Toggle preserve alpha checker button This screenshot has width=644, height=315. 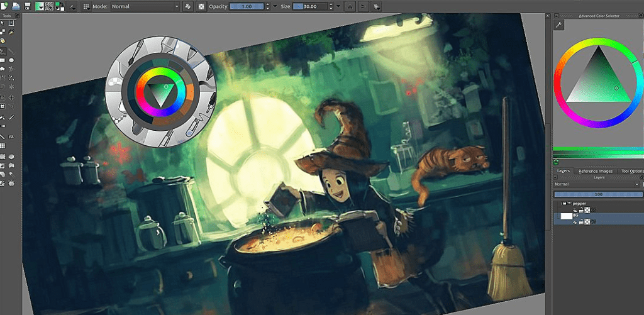point(201,6)
